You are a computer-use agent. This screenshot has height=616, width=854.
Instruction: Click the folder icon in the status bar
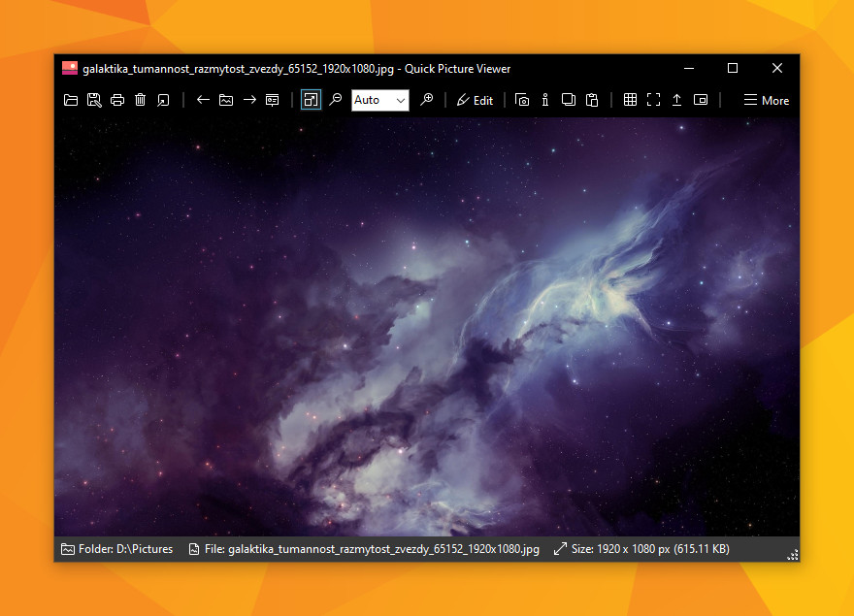point(68,549)
